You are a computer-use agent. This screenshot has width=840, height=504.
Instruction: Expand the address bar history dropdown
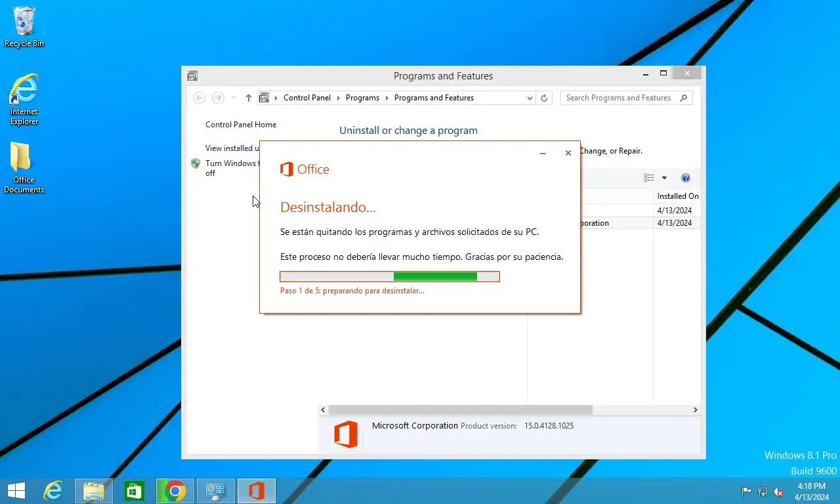pos(530,98)
